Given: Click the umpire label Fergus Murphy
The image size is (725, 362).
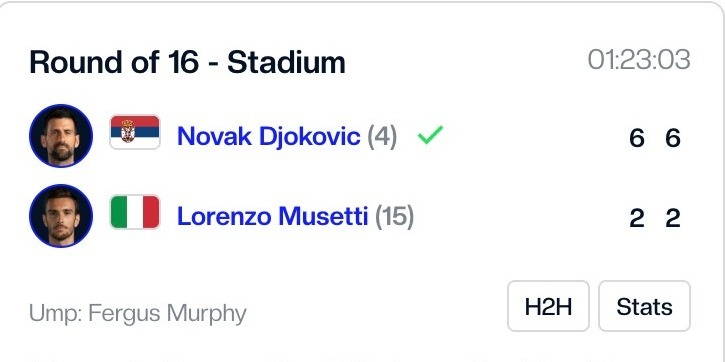Looking at the screenshot, I should point(138,314).
